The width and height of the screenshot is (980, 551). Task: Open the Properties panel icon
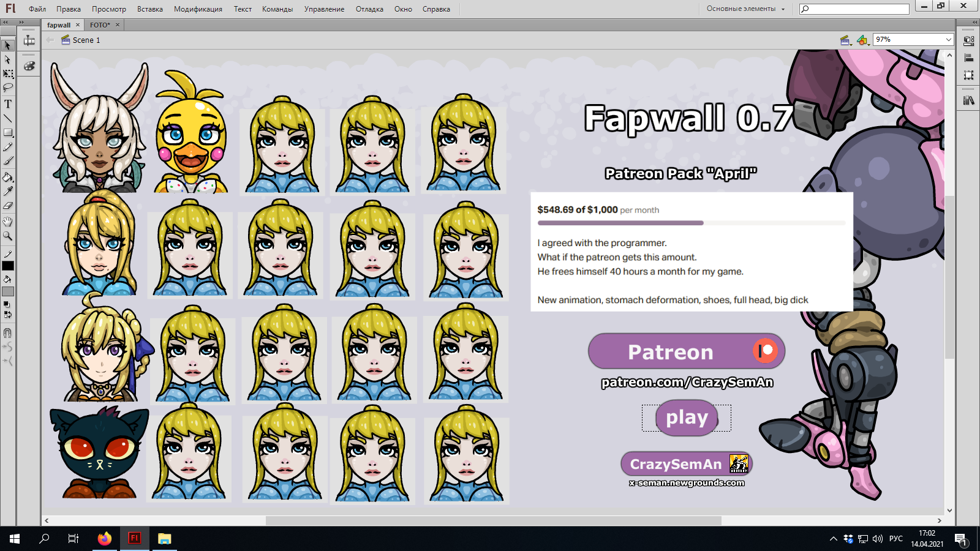click(x=968, y=41)
